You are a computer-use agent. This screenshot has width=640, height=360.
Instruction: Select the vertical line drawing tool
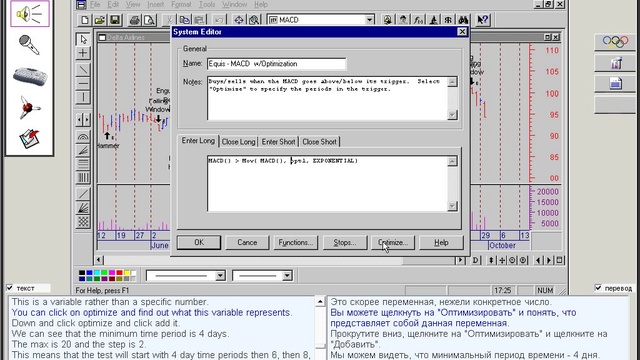point(83,97)
